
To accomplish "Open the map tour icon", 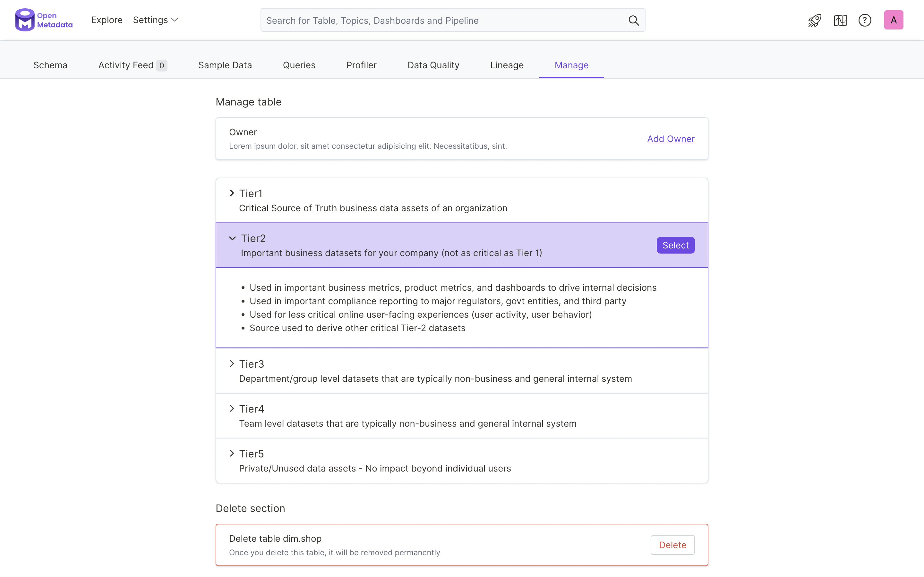I will pos(840,20).
